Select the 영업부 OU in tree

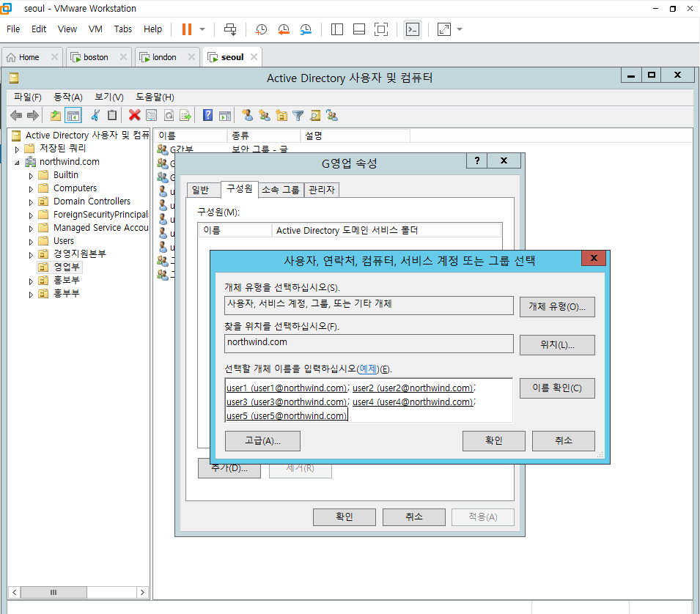pyautogui.click(x=67, y=267)
